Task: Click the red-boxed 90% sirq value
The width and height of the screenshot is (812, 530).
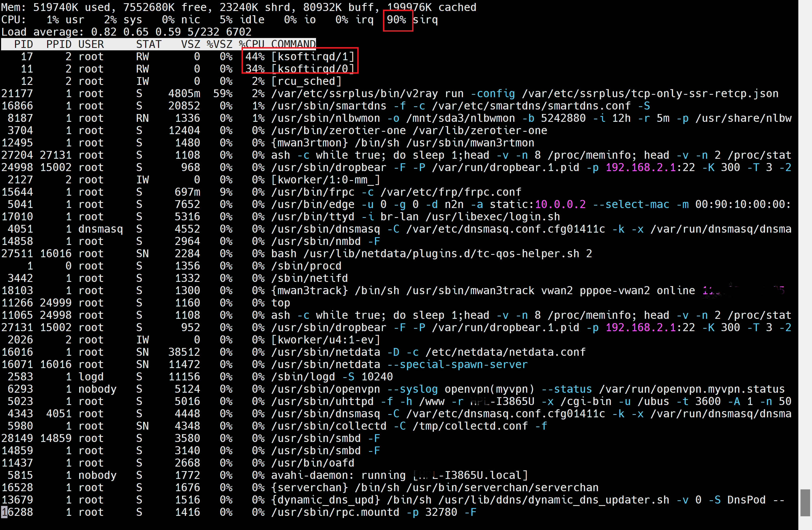Action: [x=397, y=20]
